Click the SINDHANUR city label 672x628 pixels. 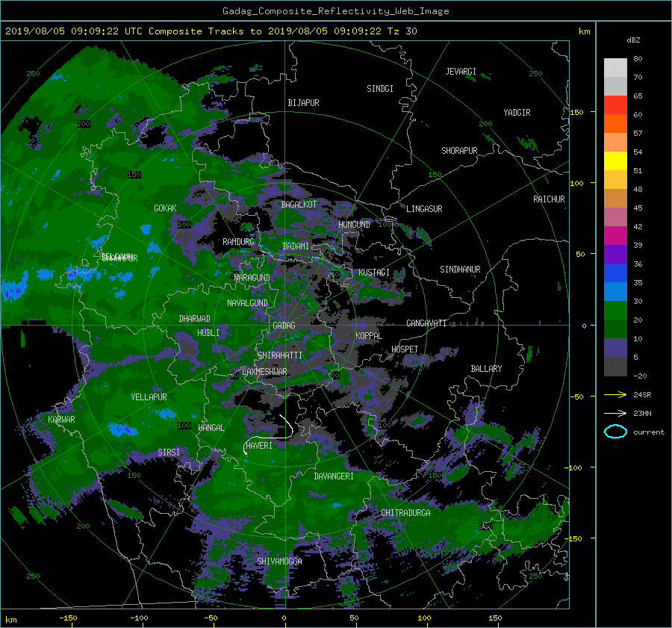[460, 270]
